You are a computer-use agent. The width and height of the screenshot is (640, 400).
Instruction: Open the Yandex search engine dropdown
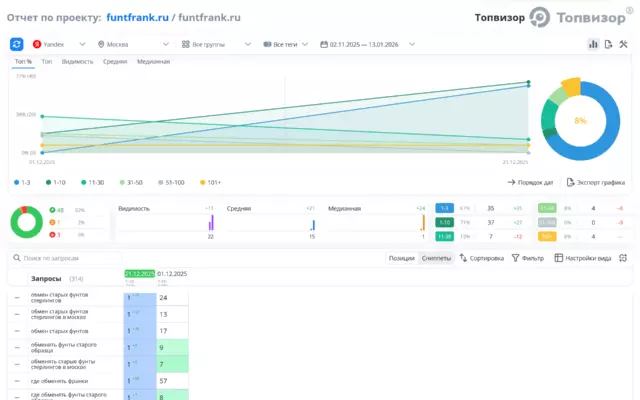59,44
